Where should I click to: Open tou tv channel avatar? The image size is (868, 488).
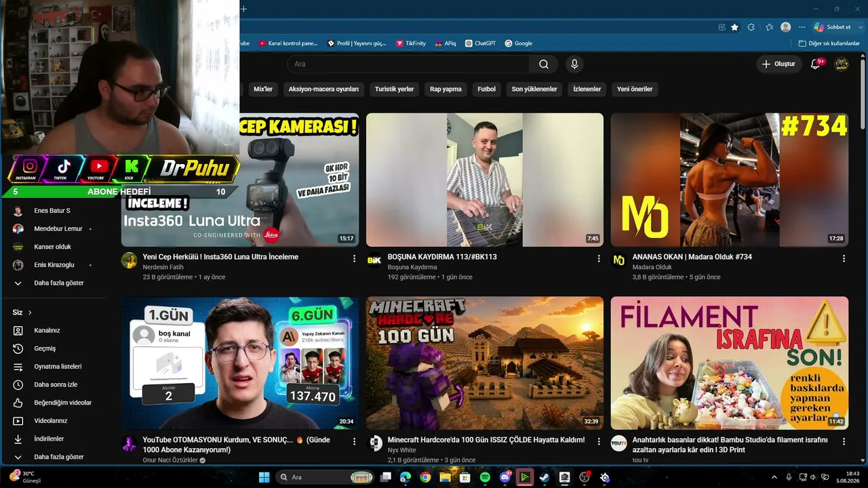point(618,443)
